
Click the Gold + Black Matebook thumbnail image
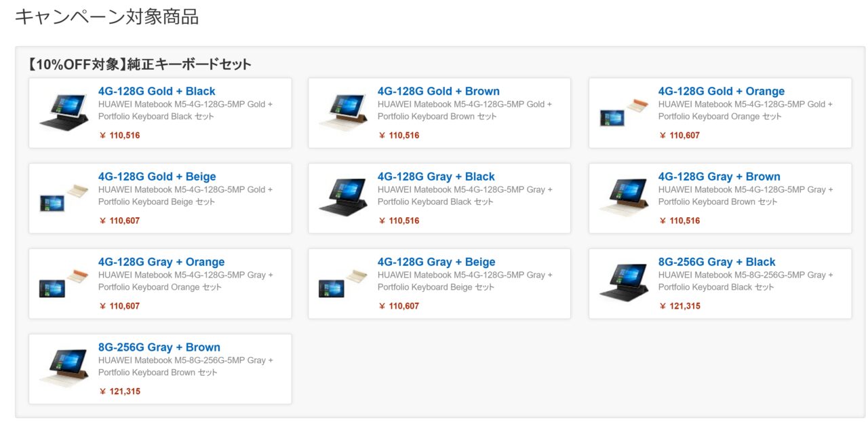[64, 113]
